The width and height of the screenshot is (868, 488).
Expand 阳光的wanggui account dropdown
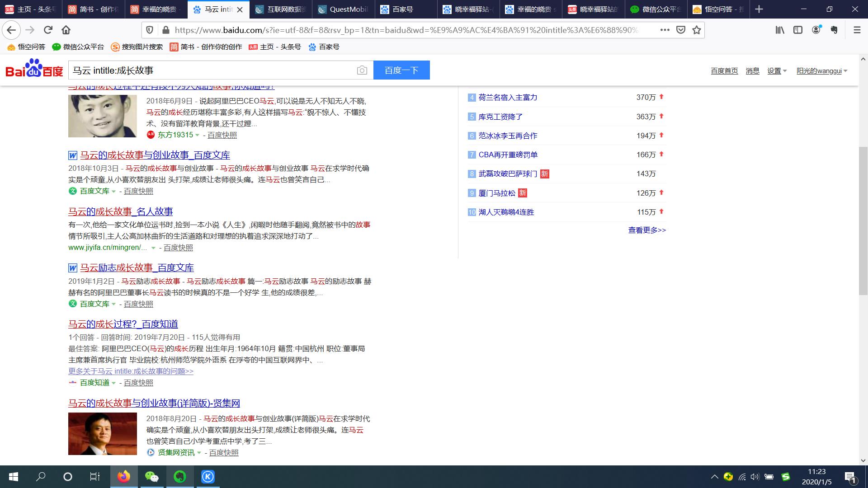(x=822, y=71)
